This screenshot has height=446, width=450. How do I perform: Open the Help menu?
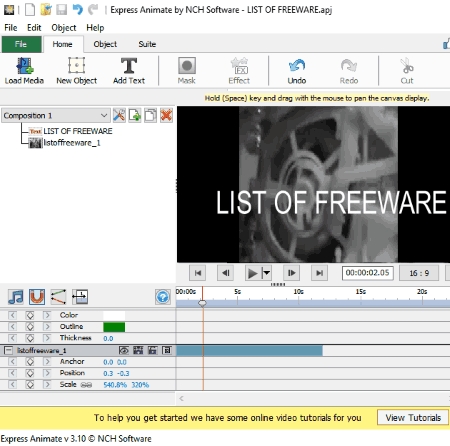tap(95, 28)
